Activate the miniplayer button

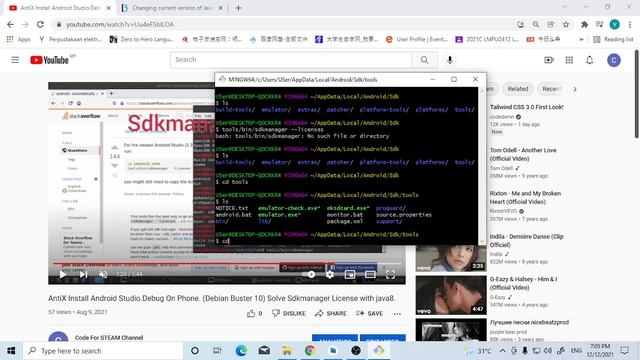[350, 275]
